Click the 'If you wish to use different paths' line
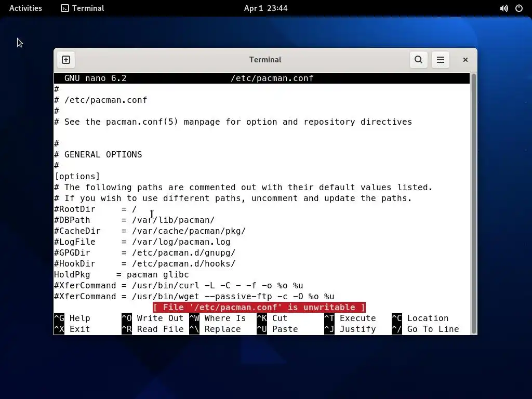The image size is (532, 399). pos(233,198)
